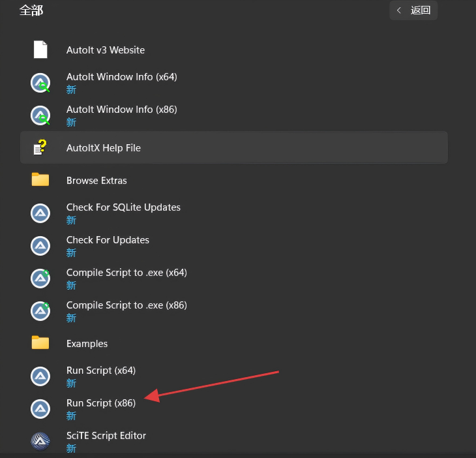
Task: Select the Check For Updates label
Action: 108,240
